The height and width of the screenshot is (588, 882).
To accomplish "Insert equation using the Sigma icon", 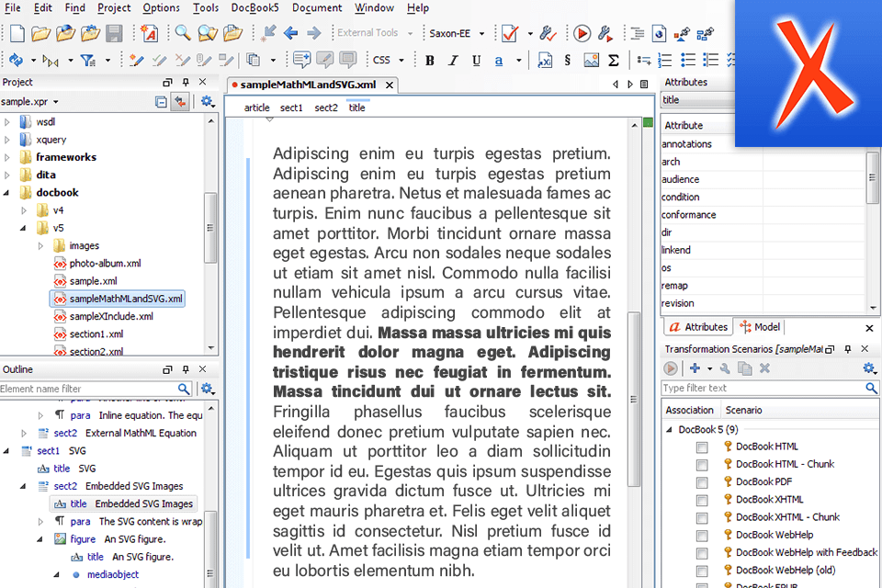I will coord(613,61).
